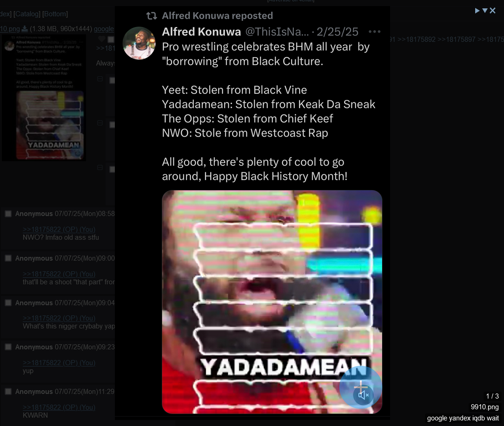Collapse the second reply with minus toggle
This screenshot has width=504, height=426.
click(100, 123)
